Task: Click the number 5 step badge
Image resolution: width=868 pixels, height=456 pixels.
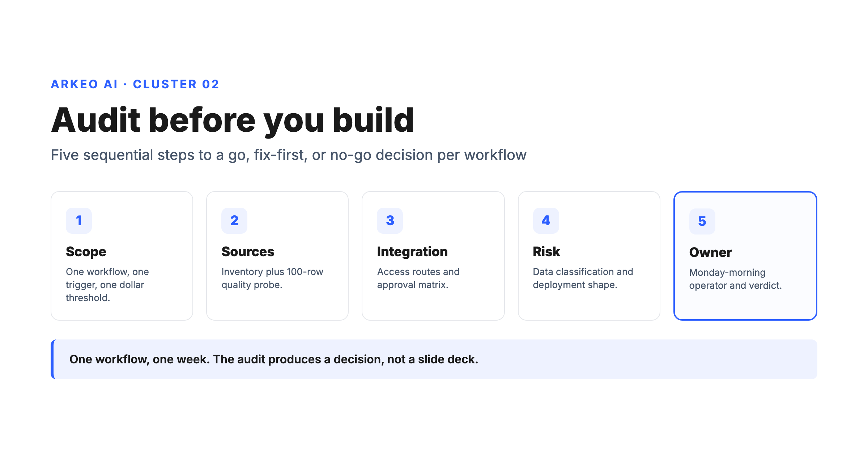Action: pyautogui.click(x=702, y=221)
